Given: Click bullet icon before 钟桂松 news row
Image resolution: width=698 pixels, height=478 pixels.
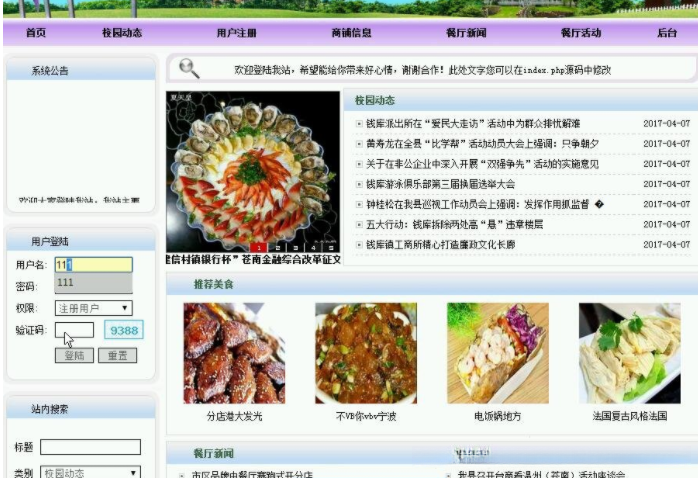Looking at the screenshot, I should pos(359,204).
